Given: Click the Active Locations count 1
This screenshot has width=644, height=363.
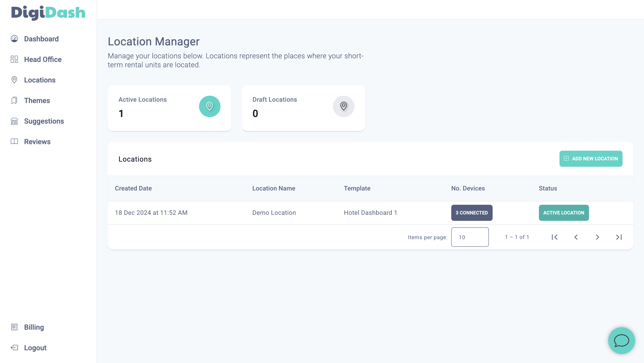Looking at the screenshot, I should point(121,113).
